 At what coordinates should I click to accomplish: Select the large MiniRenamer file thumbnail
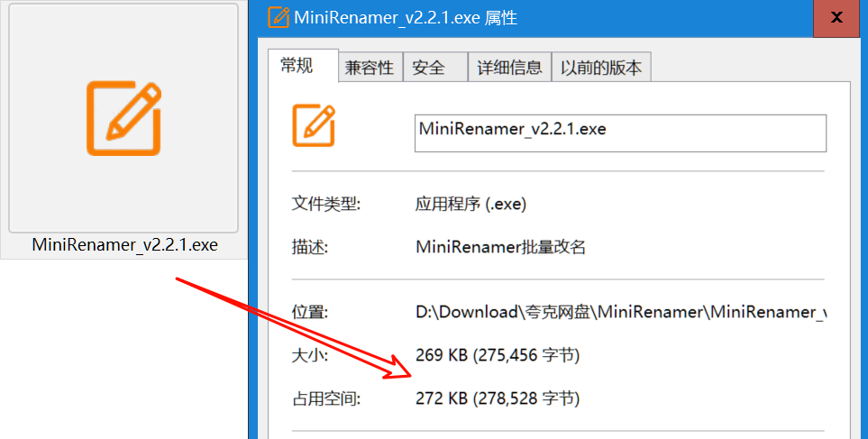pyautogui.click(x=123, y=118)
